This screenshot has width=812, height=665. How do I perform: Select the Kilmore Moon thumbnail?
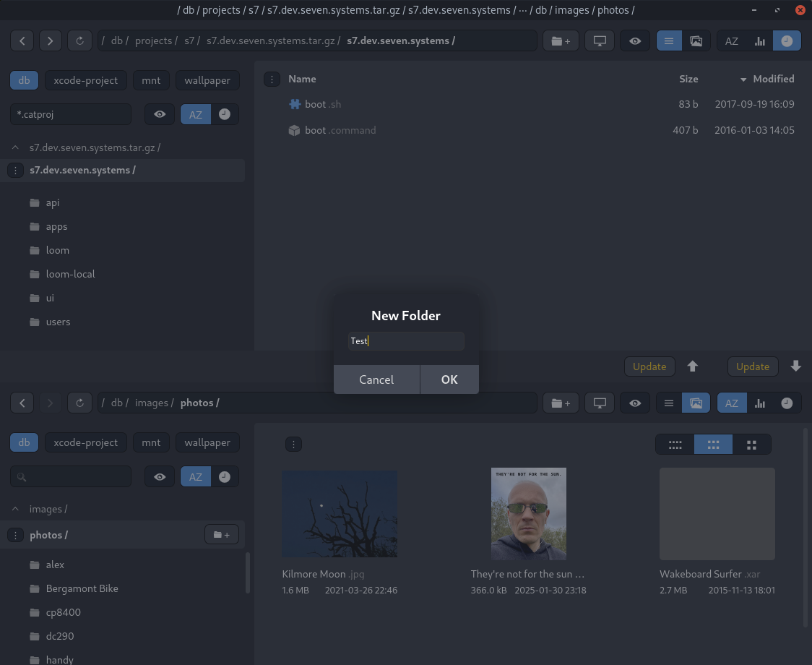point(340,514)
